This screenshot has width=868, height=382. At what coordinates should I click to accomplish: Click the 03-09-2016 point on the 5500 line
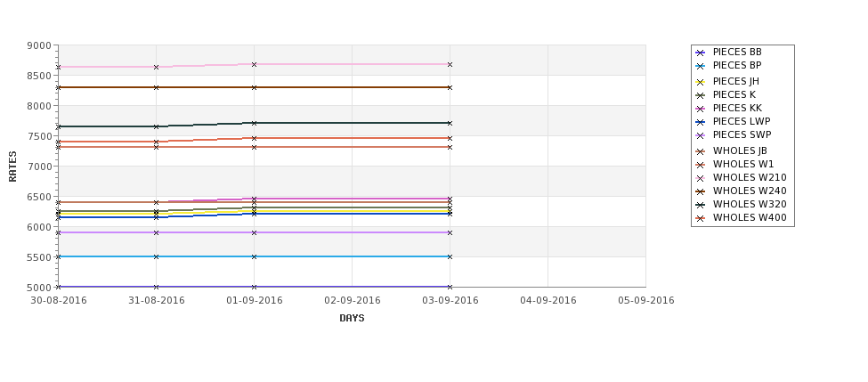(x=450, y=256)
